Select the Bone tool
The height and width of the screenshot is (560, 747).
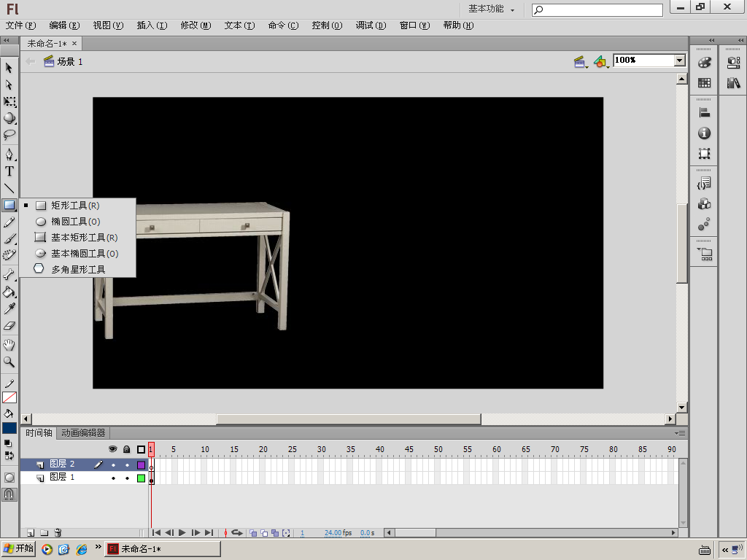[9, 275]
